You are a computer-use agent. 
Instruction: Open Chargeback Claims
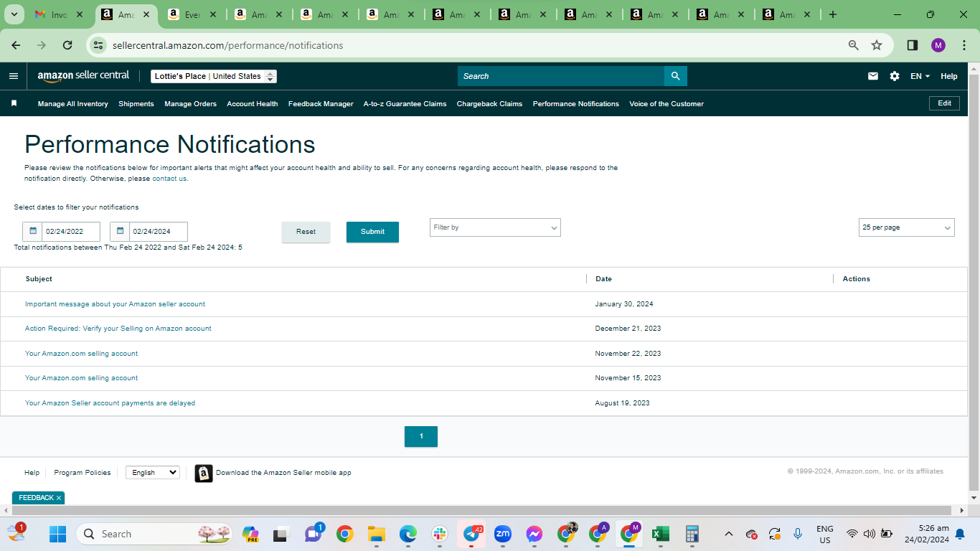489,104
